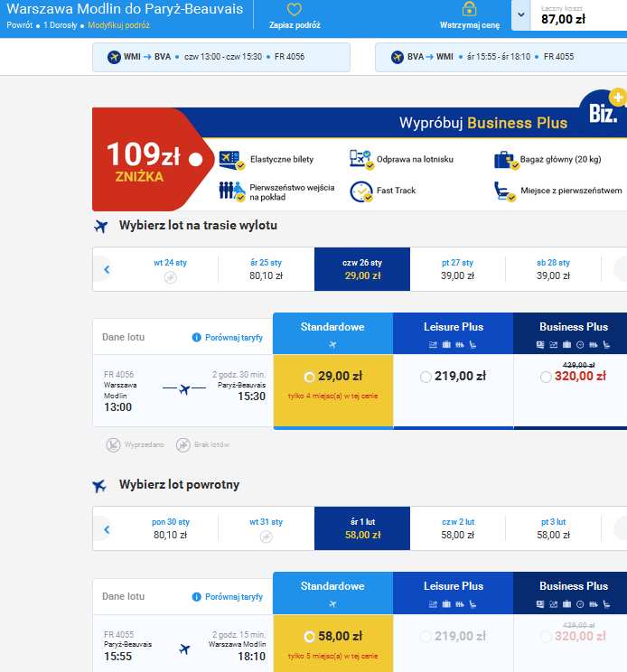Click outbound Porównaj taryfy info icon
Image resolution: width=627 pixels, height=672 pixels.
click(x=197, y=338)
